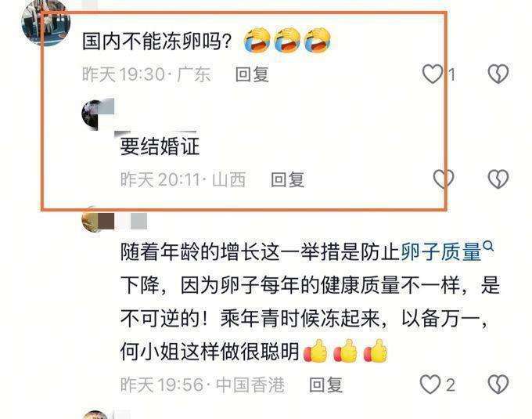Like the Hong Kong user's comment
The width and height of the screenshot is (532, 419).
[430, 385]
